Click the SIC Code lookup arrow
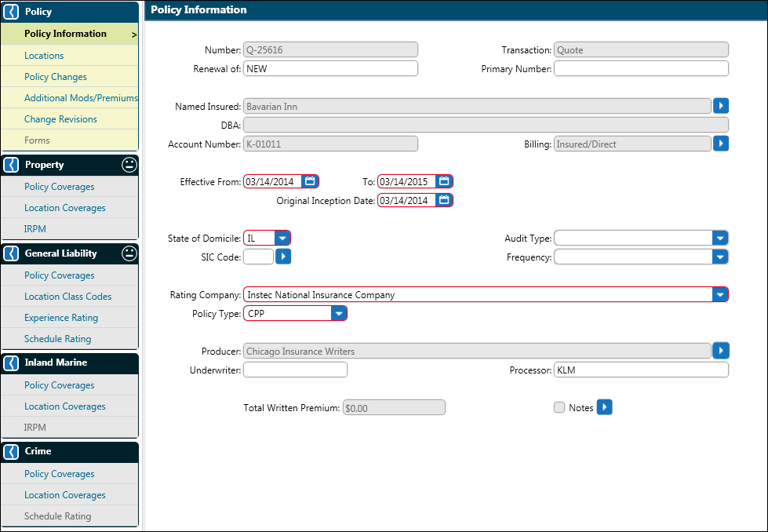Image resolution: width=768 pixels, height=532 pixels. coord(283,257)
